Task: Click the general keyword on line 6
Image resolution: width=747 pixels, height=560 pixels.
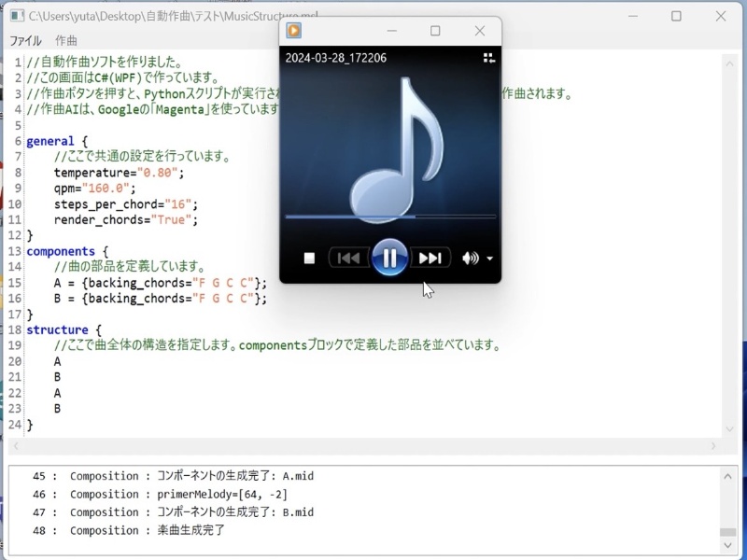Action: pos(50,142)
